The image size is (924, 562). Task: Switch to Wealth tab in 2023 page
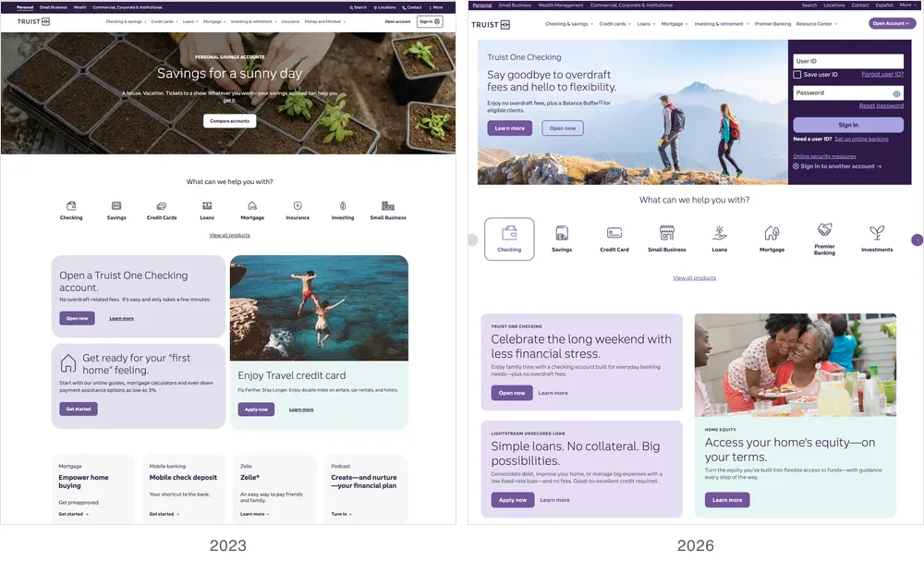(79, 7)
